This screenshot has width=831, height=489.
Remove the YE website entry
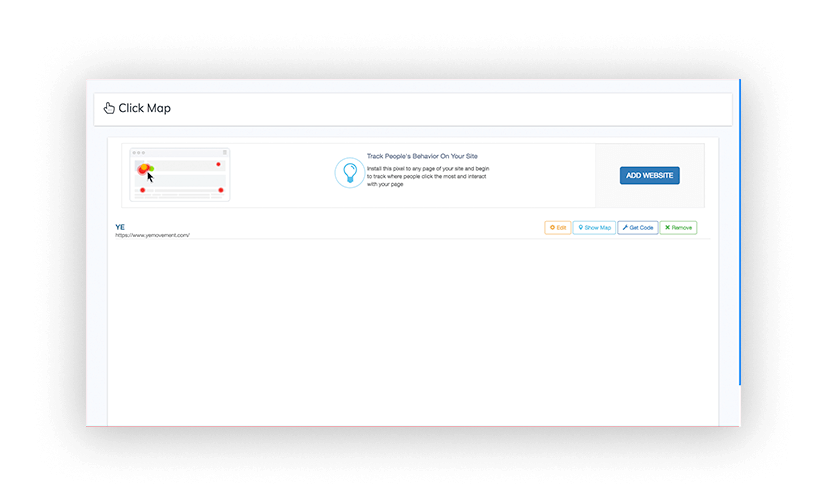678,228
